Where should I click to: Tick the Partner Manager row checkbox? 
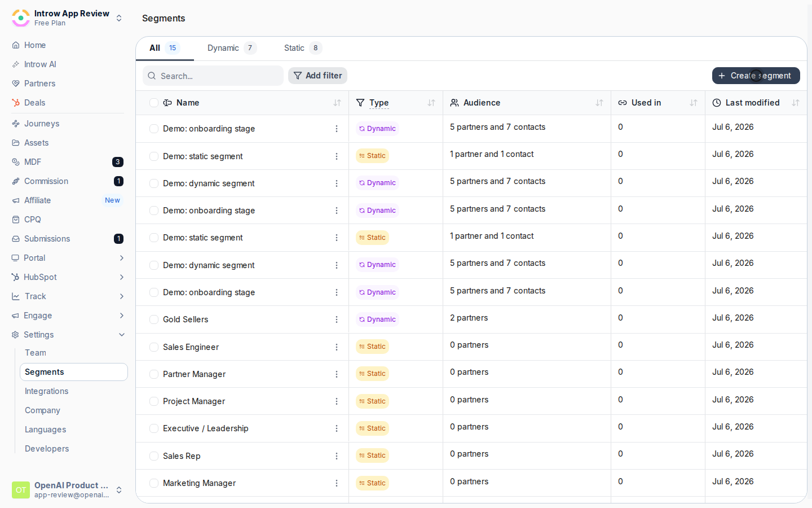(x=154, y=374)
